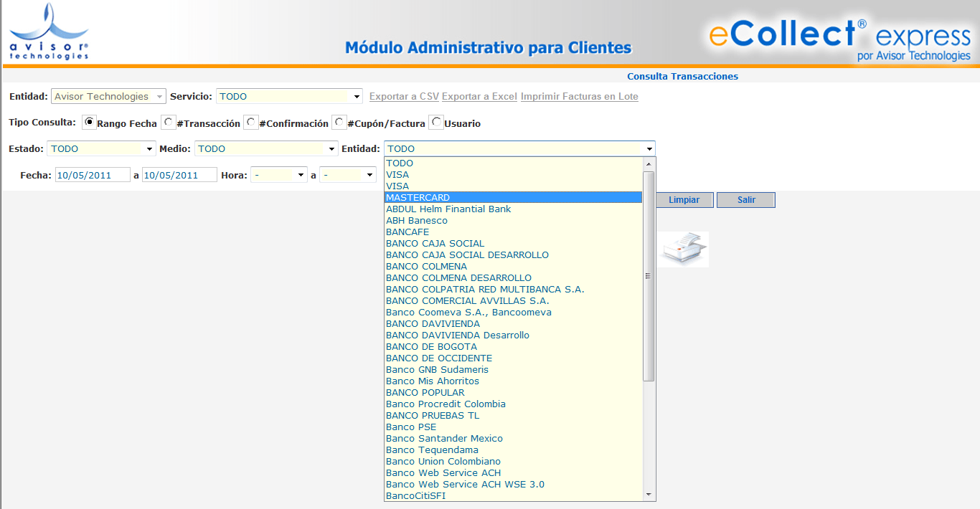This screenshot has width=980, height=509.
Task: Select BANCO DE BOGOTA option
Action: (514, 346)
